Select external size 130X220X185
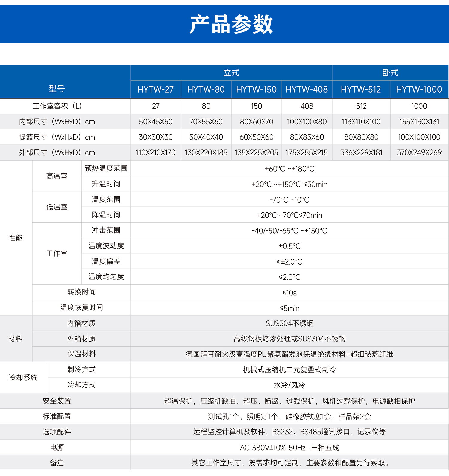 [206, 153]
